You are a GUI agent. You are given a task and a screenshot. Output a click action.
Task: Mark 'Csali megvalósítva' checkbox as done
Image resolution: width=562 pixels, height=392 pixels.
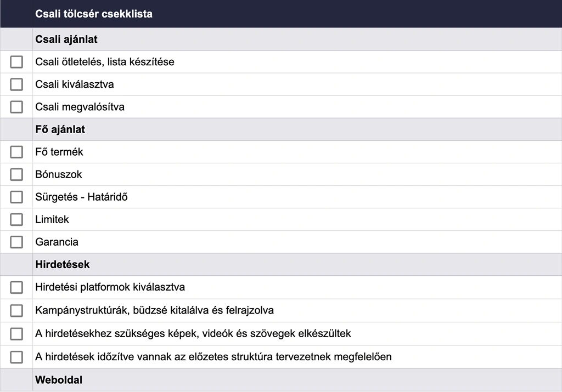pos(16,107)
